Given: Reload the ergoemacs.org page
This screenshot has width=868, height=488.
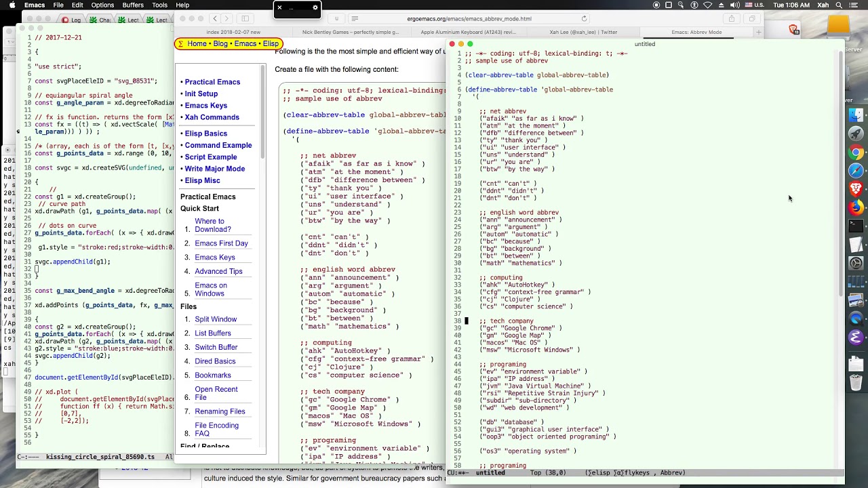Looking at the screenshot, I should (x=584, y=19).
